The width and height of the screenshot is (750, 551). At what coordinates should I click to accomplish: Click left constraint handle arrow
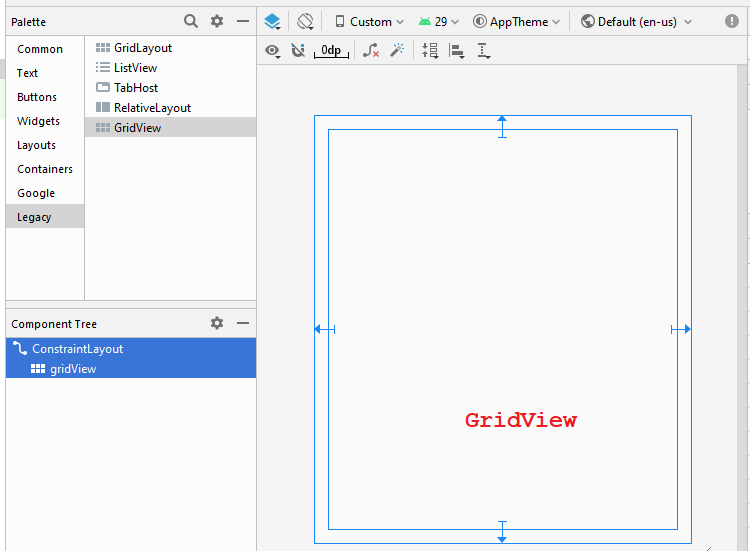coord(325,329)
